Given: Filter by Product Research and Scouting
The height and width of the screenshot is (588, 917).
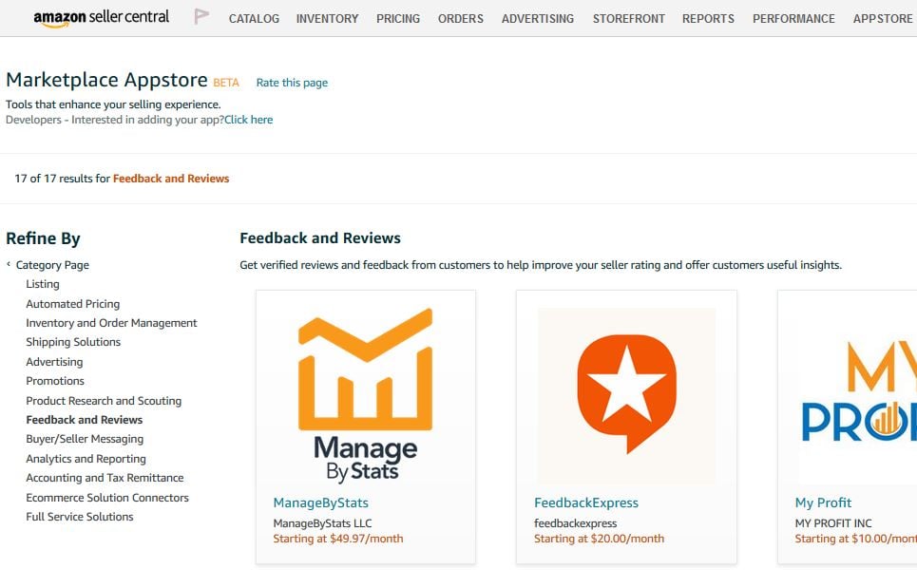Looking at the screenshot, I should 104,400.
